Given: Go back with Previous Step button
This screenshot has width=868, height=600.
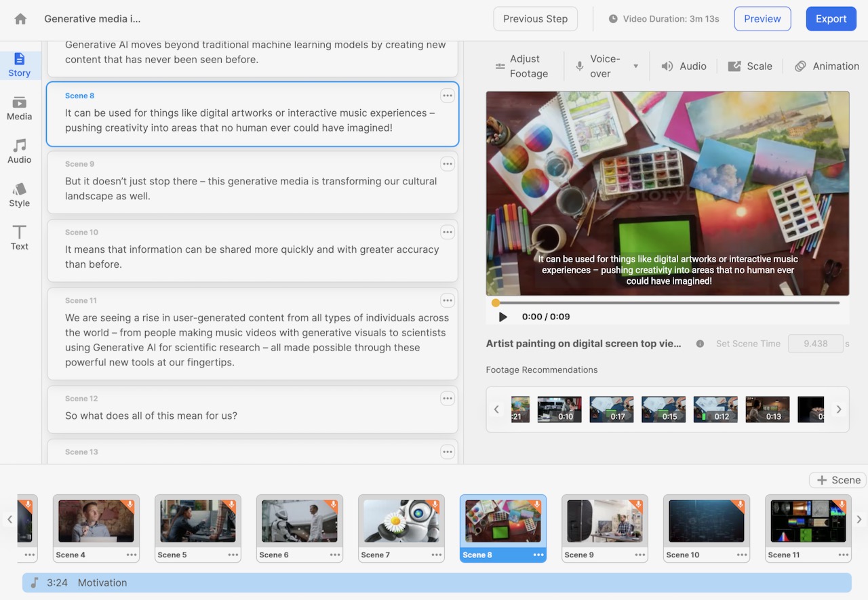Looking at the screenshot, I should (535, 19).
